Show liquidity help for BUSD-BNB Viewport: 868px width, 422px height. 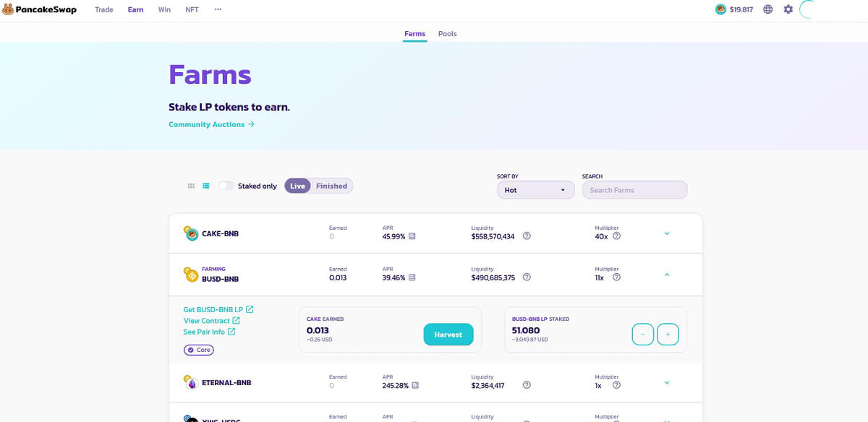(527, 277)
